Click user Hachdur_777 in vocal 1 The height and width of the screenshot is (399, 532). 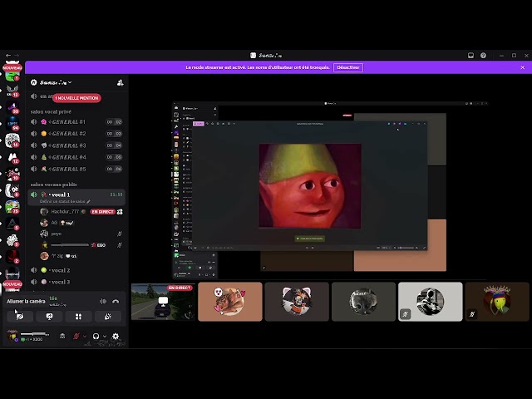tap(65, 211)
